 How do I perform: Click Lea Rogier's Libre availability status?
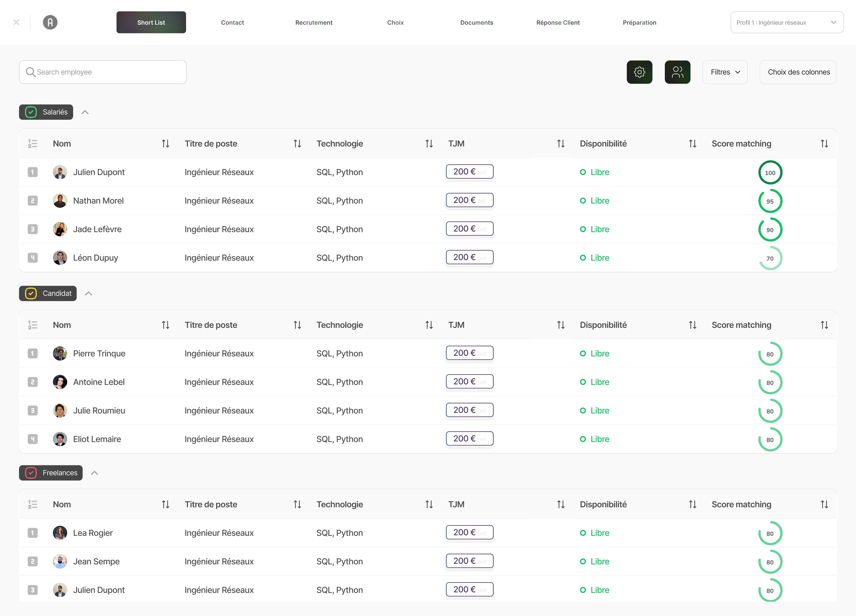pos(595,533)
